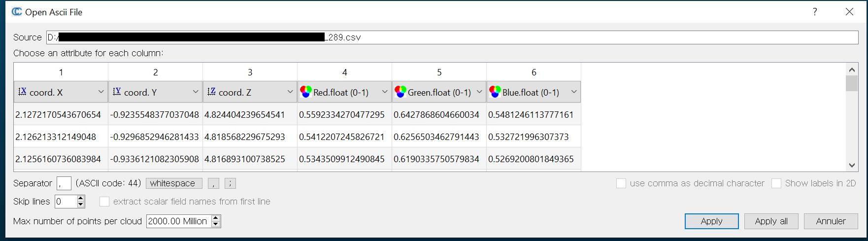The width and height of the screenshot is (868, 241).
Task: Click the RGB icon beside Blue.float
Action: tap(495, 92)
